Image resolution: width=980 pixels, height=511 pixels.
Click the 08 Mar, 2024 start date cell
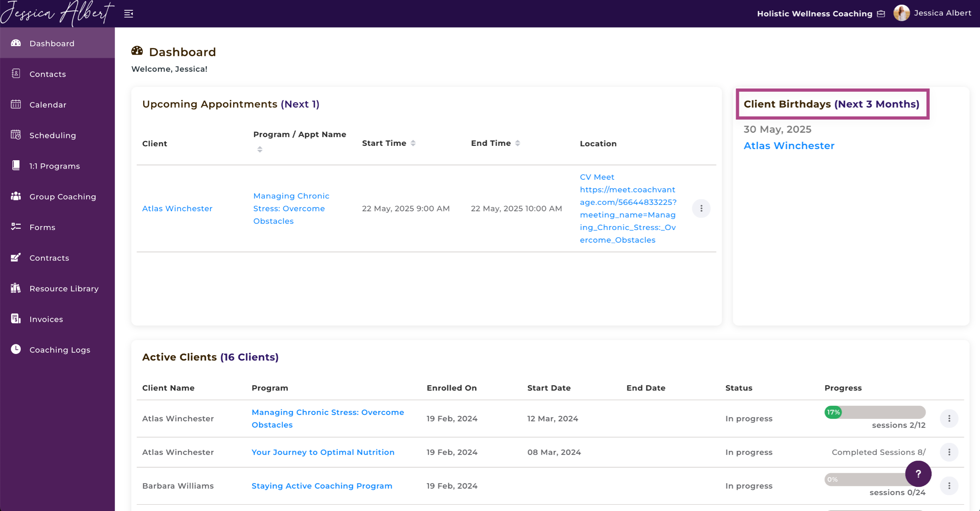point(554,452)
